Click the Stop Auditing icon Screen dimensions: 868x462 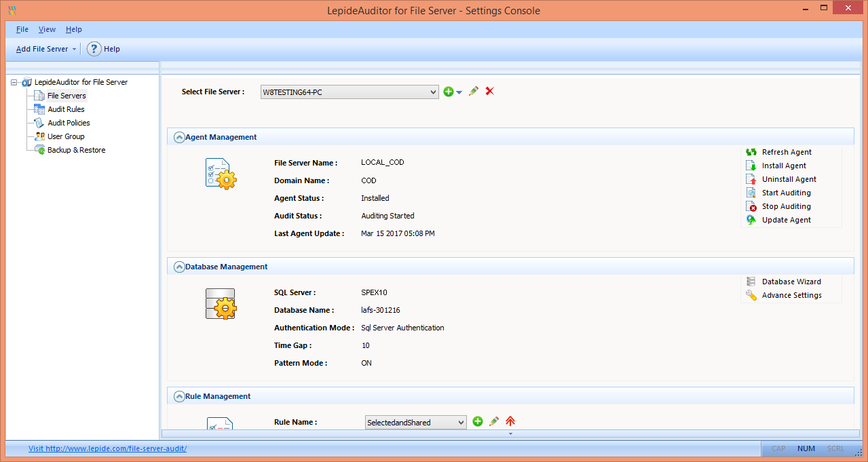[751, 206]
